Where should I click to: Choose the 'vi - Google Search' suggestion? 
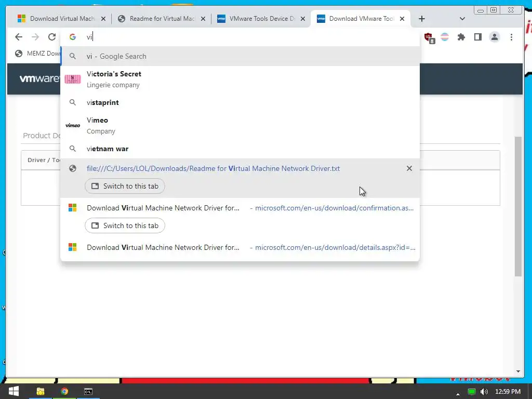pos(240,56)
